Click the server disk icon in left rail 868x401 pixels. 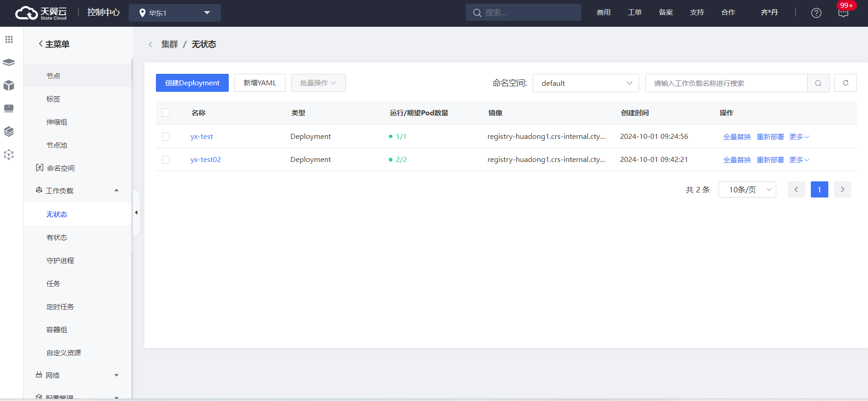[x=9, y=108]
